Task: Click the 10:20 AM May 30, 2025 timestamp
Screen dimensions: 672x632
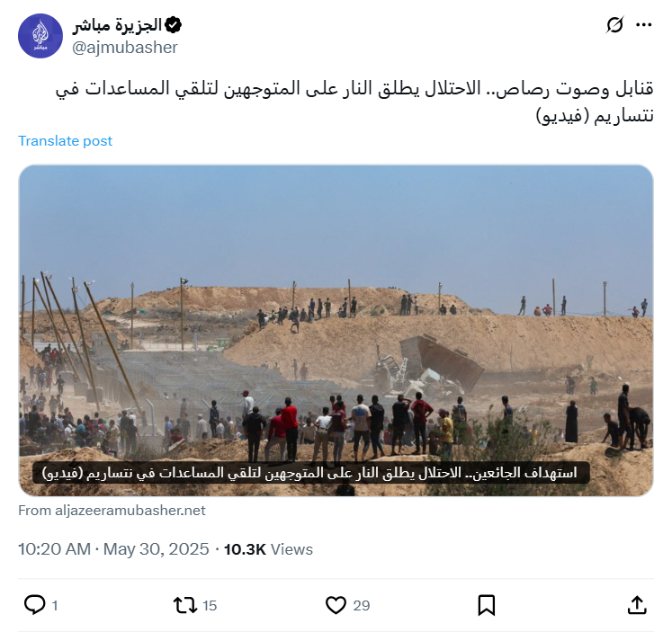Action: 113,549
